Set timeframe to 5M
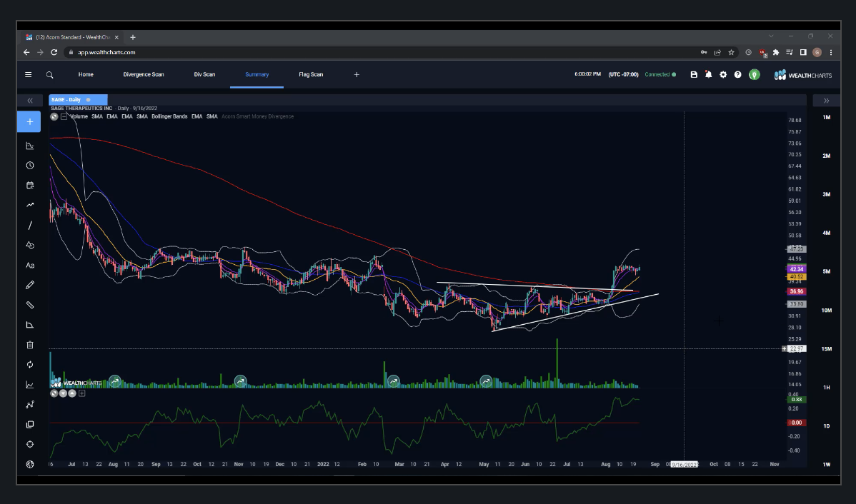This screenshot has width=856, height=504. 827,272
